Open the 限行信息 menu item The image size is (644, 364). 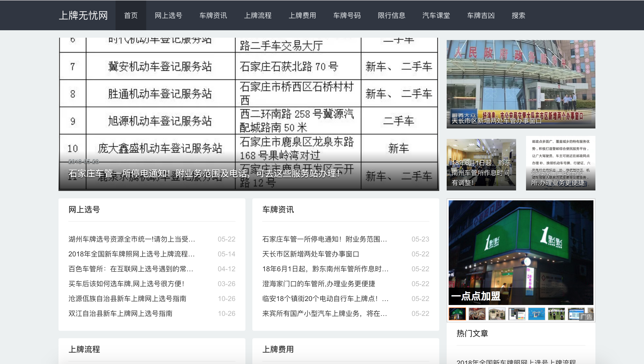coord(391,16)
